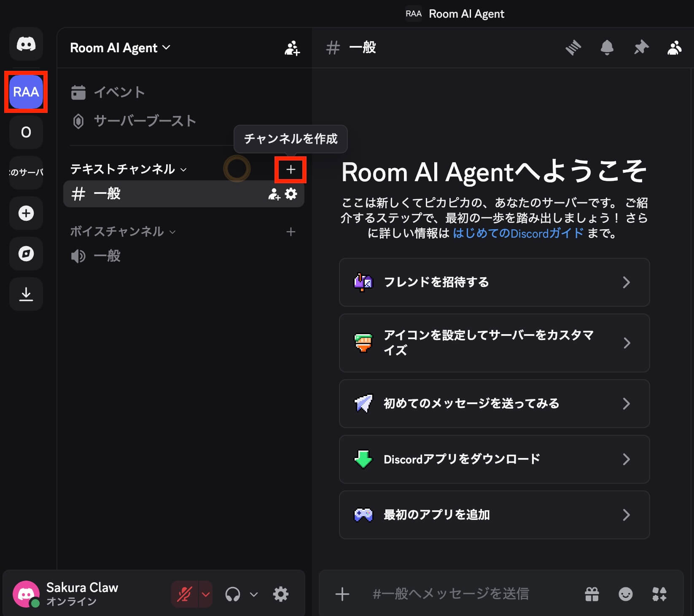Open Discord home direct messages icon
The image size is (694, 616).
(x=26, y=44)
